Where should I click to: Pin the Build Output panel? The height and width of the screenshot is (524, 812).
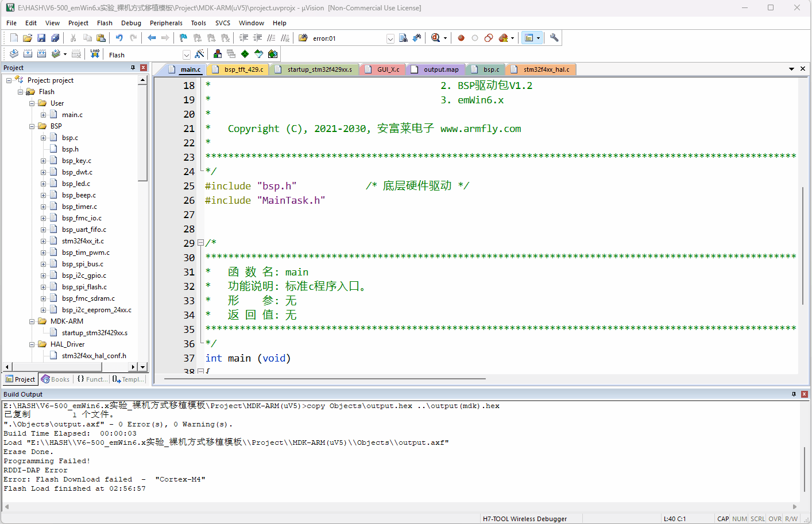pos(794,394)
